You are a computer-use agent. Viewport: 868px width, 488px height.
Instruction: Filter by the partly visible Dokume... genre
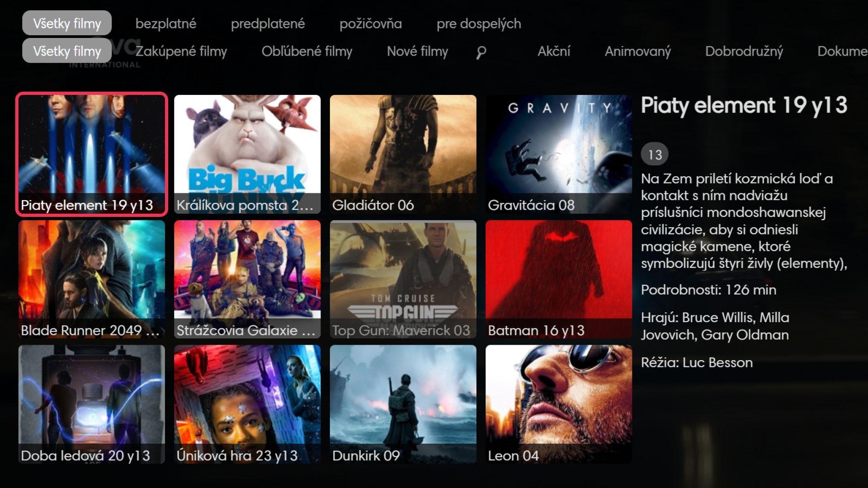842,51
